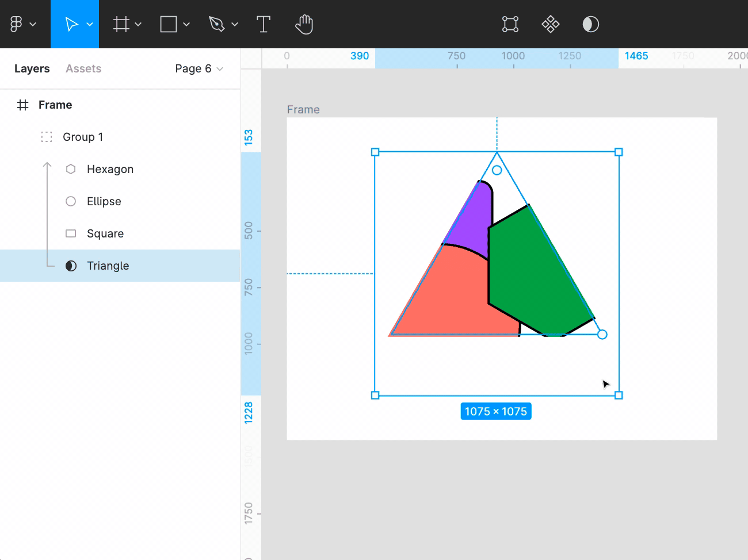Image resolution: width=748 pixels, height=560 pixels.
Task: Click the create component icon
Action: click(551, 24)
